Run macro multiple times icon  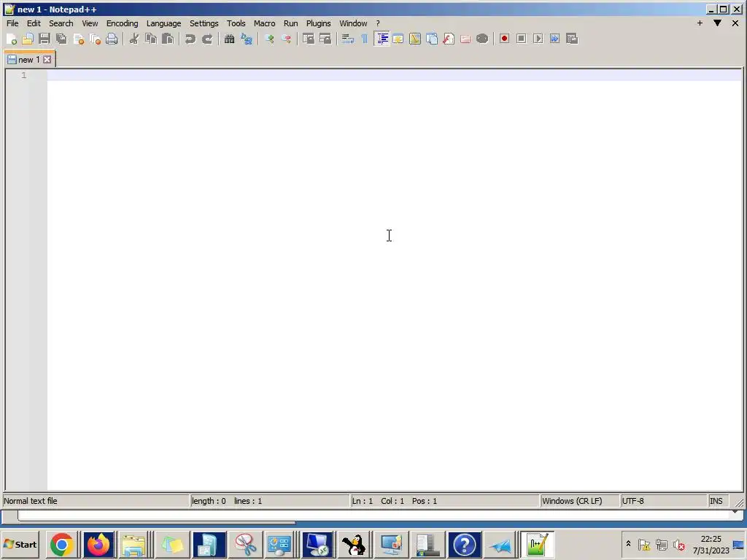554,39
